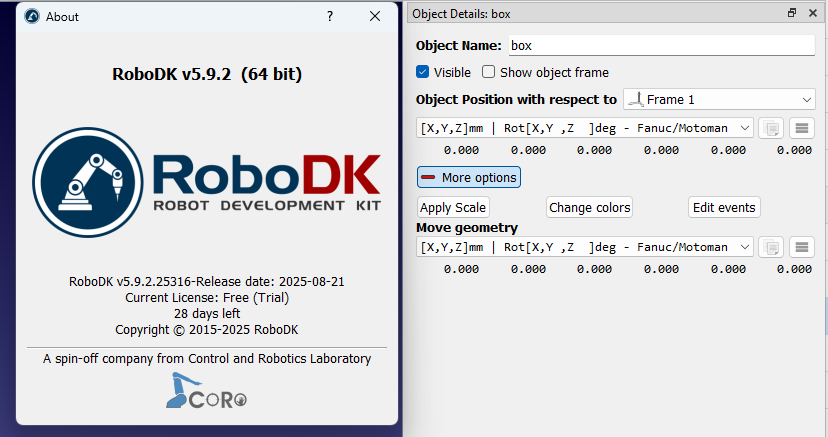Click '28 days left' text
This screenshot has height=437, width=828.
(x=207, y=314)
